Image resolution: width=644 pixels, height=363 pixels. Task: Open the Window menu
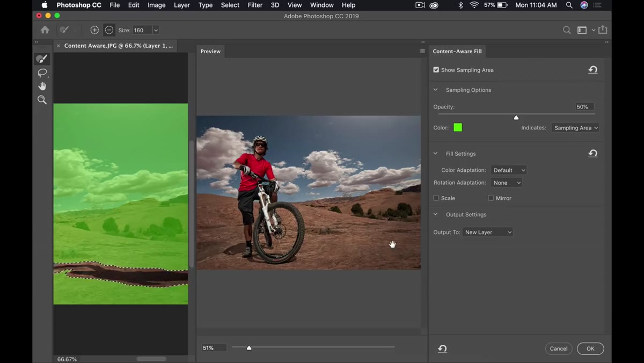(x=322, y=5)
